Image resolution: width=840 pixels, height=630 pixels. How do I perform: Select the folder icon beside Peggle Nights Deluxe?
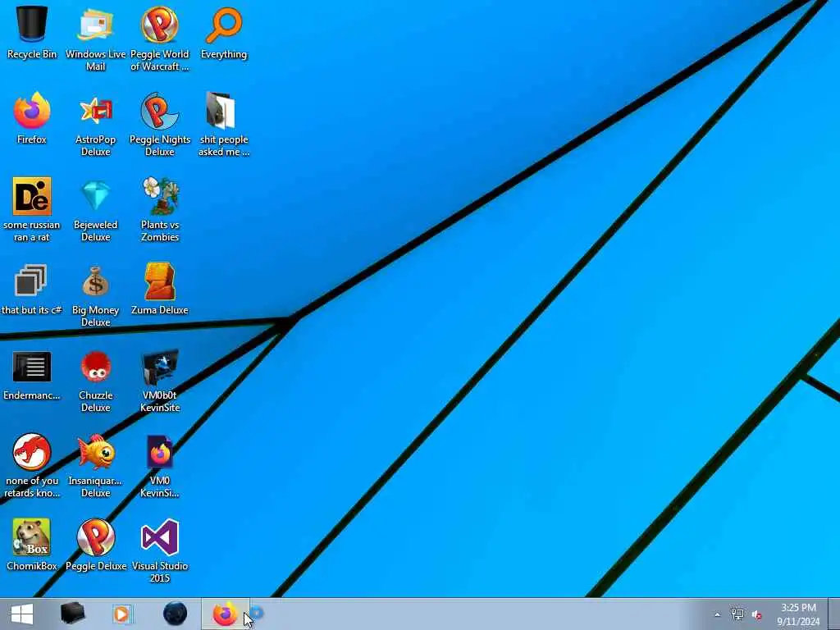(x=224, y=125)
